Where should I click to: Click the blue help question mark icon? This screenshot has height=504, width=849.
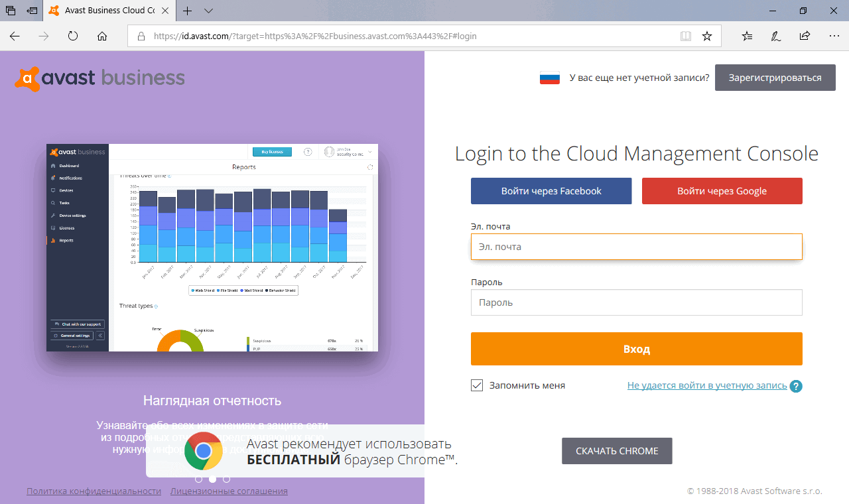point(796,386)
